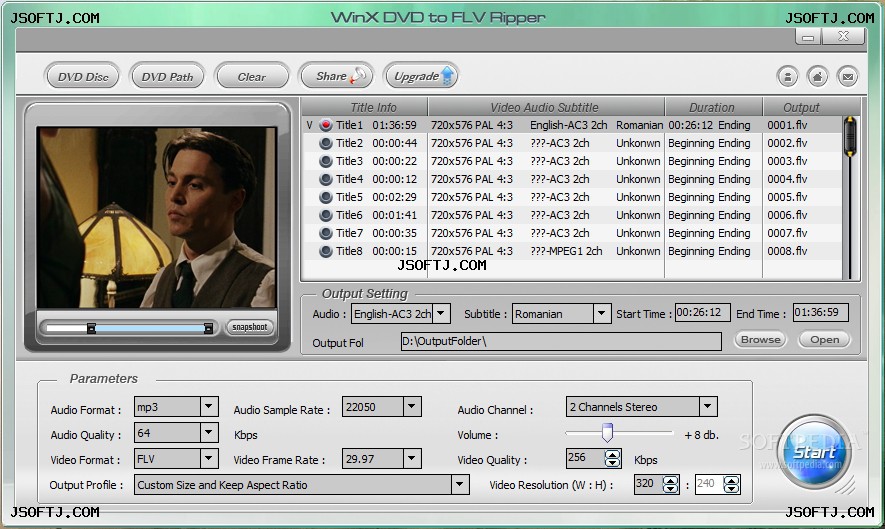
Task: Browse for an output folder
Action: [760, 339]
